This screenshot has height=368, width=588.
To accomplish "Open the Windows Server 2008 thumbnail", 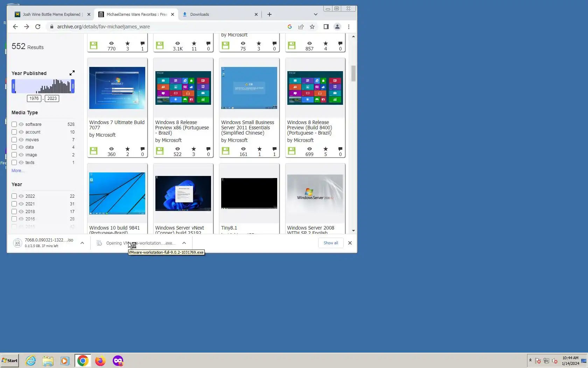I will (x=315, y=193).
